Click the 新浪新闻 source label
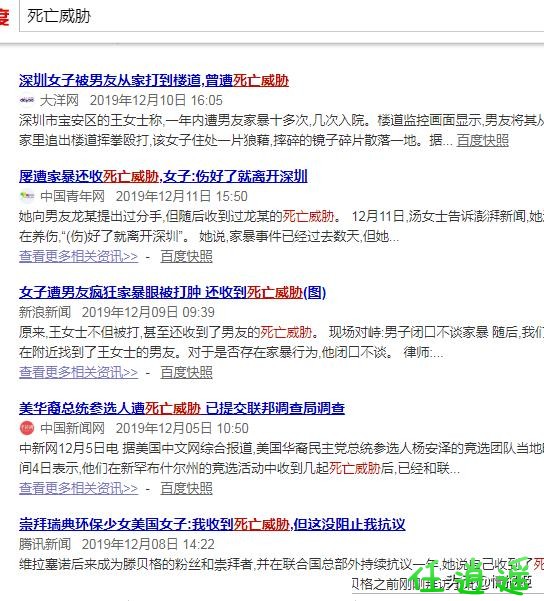The width and height of the screenshot is (544, 601). (45, 312)
